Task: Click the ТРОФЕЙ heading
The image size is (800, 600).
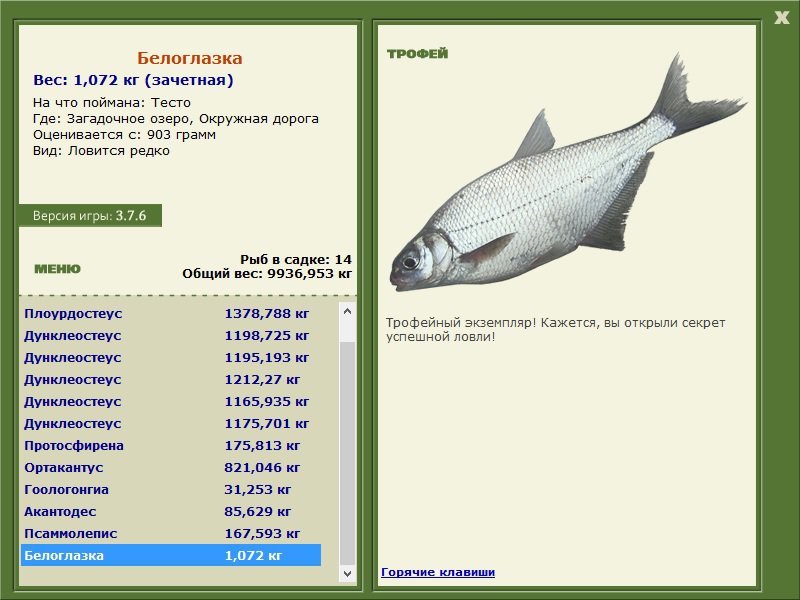Action: [x=417, y=54]
